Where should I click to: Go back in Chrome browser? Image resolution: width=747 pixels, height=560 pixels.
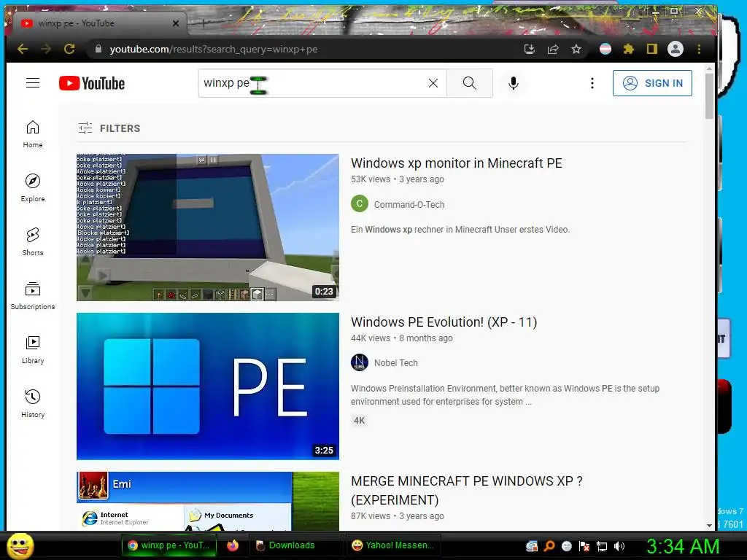click(x=23, y=49)
